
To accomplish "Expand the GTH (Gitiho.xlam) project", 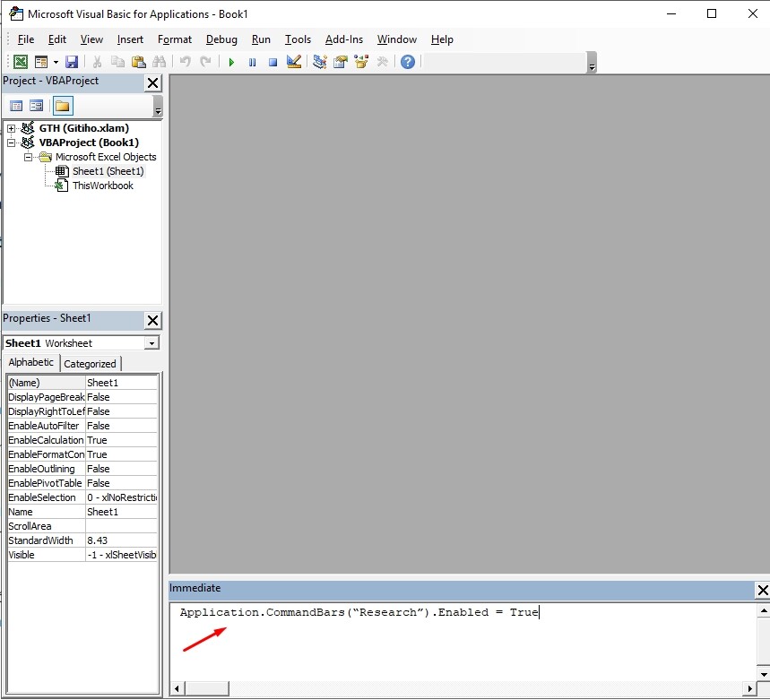I will point(11,128).
